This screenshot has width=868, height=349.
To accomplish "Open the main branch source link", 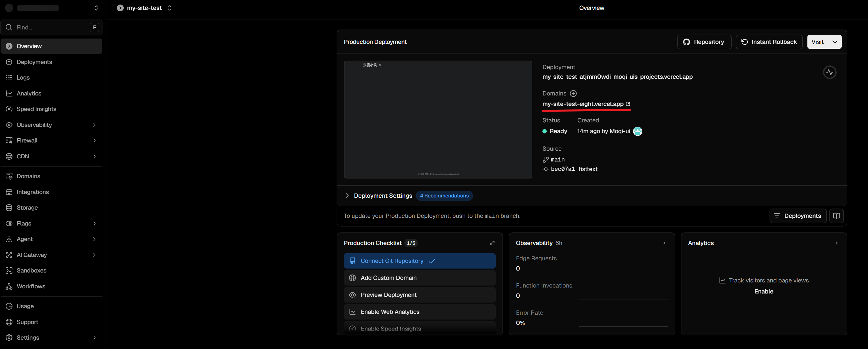I will (554, 159).
